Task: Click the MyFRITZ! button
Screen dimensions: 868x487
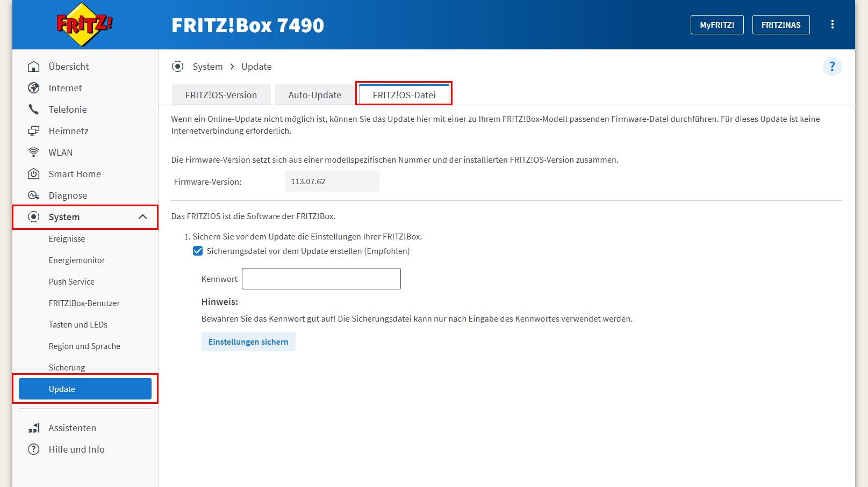Action: pyautogui.click(x=717, y=25)
